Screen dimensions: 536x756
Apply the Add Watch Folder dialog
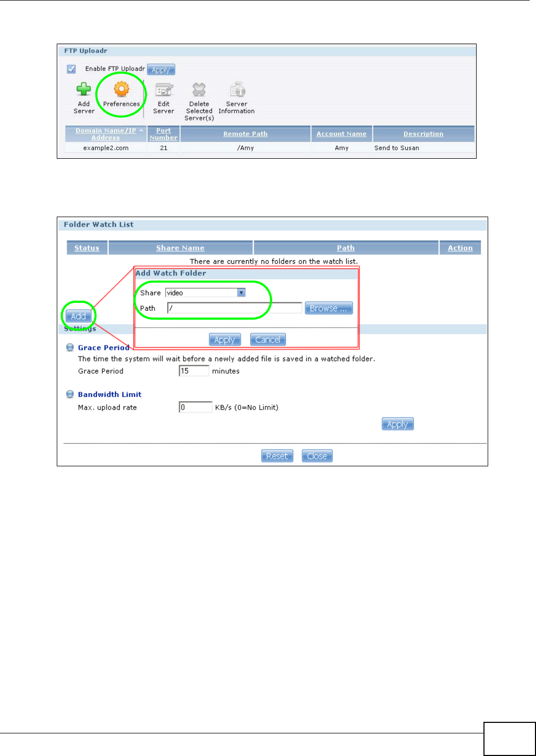point(225,340)
